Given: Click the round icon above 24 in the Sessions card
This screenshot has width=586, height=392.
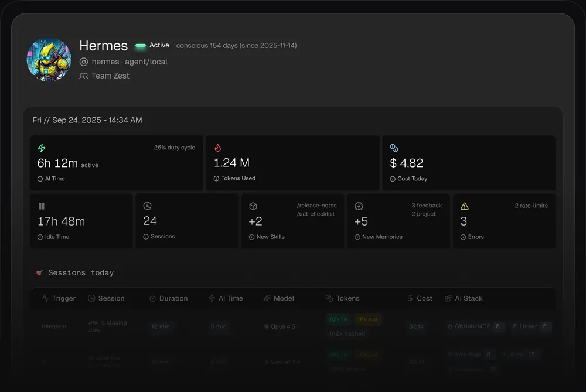Looking at the screenshot, I should click(147, 206).
